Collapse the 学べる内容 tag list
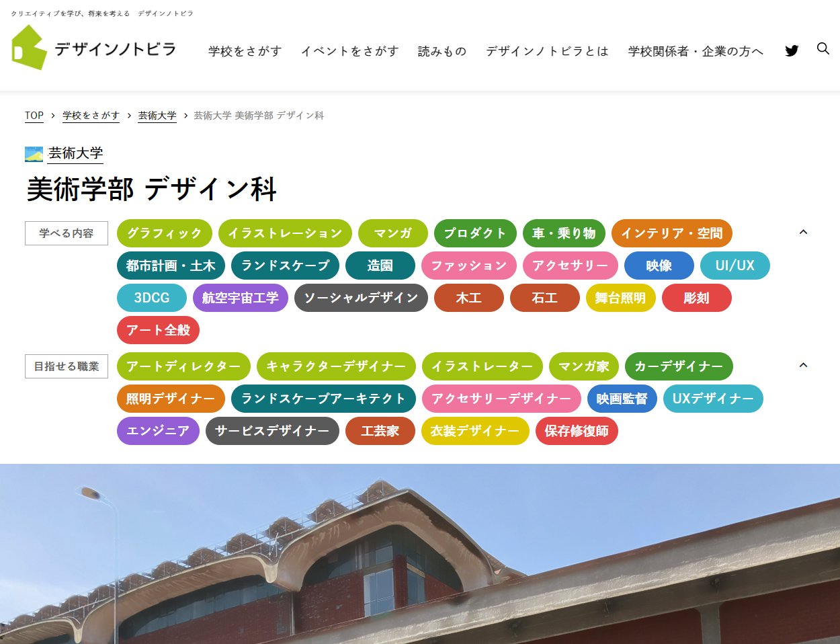The width and height of the screenshot is (840, 644). pyautogui.click(x=803, y=232)
